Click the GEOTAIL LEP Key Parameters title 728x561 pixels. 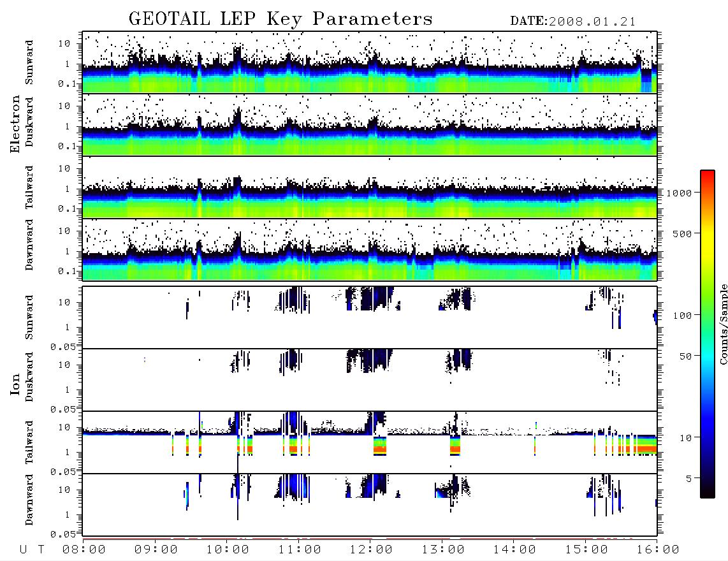tap(280, 19)
